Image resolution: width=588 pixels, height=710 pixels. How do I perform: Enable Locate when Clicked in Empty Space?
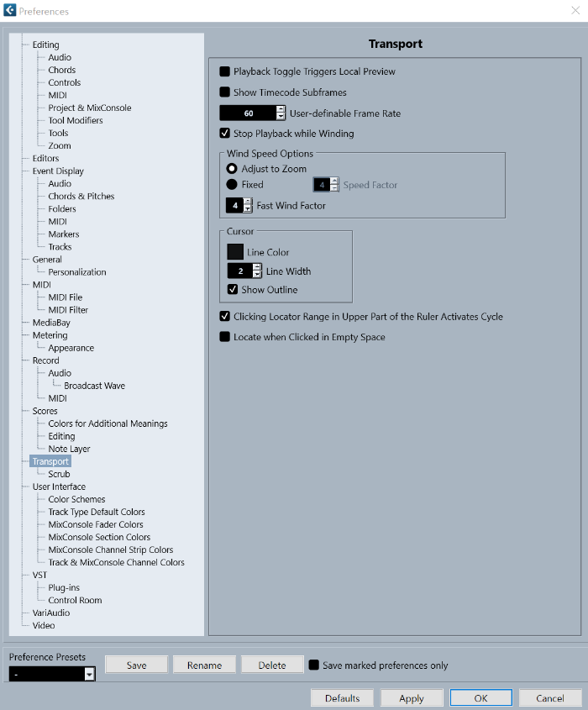(224, 336)
